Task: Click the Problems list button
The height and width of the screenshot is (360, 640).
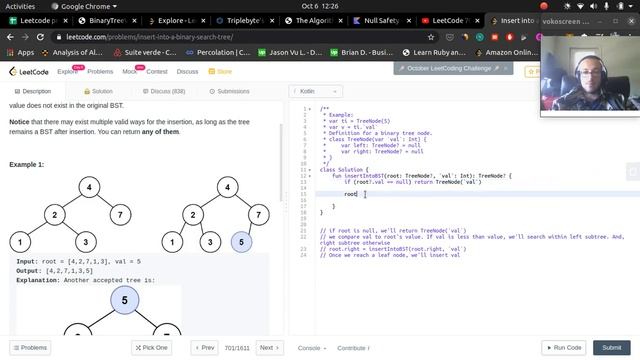Action: 30,348
